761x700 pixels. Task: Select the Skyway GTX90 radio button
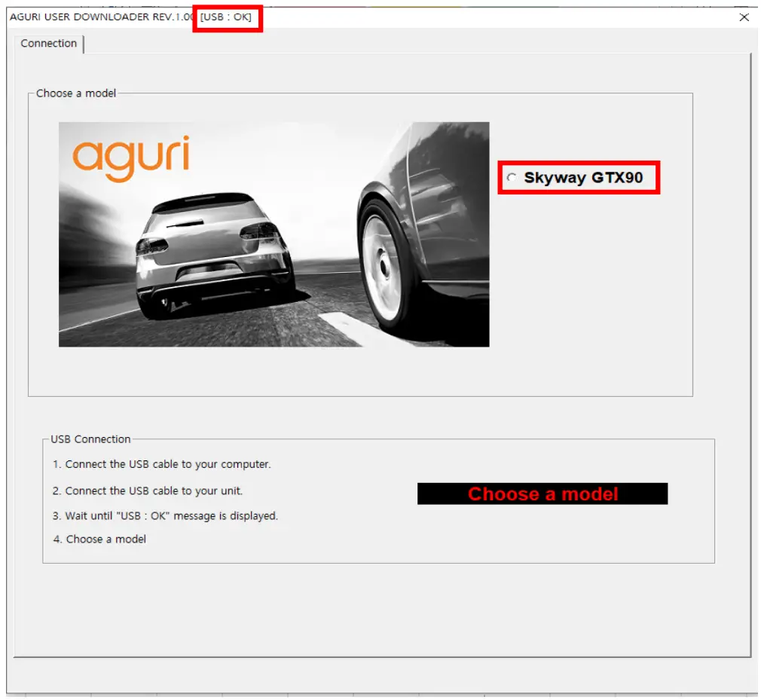(x=512, y=178)
